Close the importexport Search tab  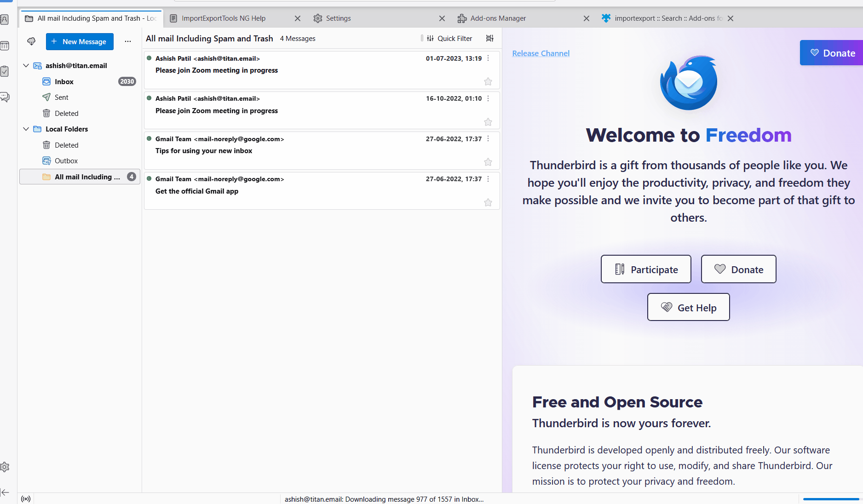[x=731, y=18]
